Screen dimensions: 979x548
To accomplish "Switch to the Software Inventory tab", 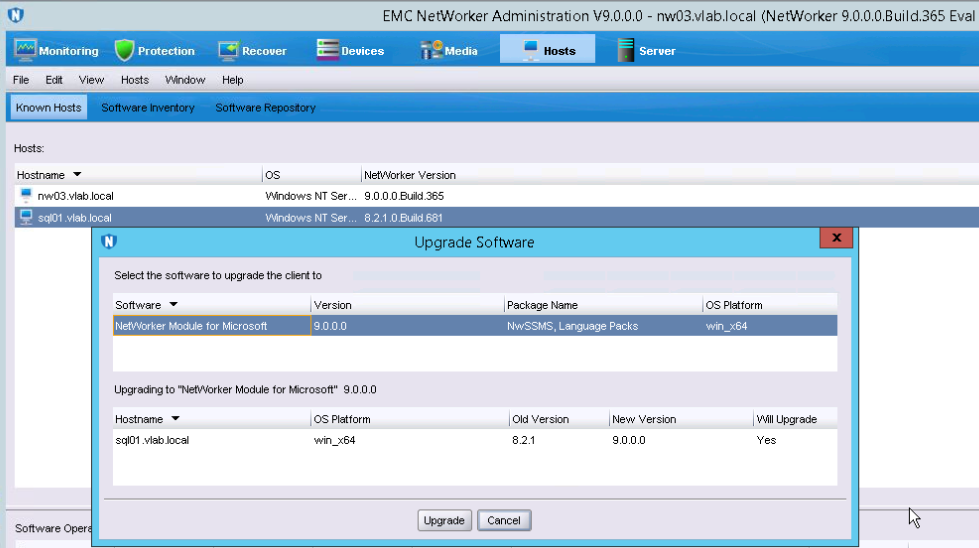I will coord(148,107).
